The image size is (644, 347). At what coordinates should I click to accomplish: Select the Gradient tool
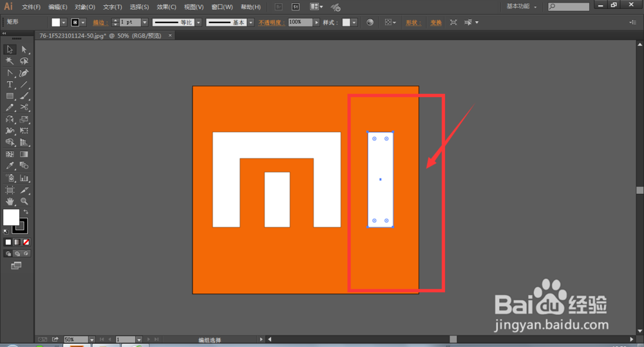pos(24,155)
